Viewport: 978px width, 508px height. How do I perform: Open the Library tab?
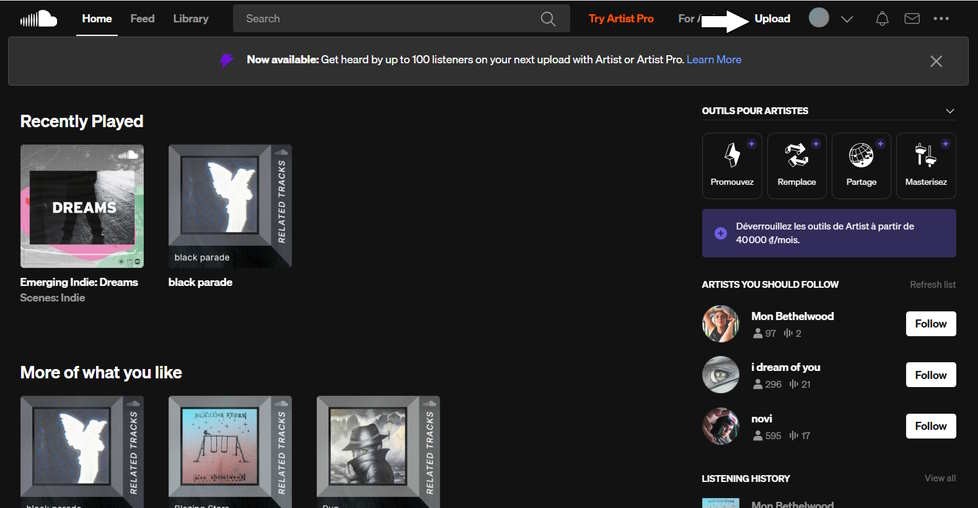point(190,19)
